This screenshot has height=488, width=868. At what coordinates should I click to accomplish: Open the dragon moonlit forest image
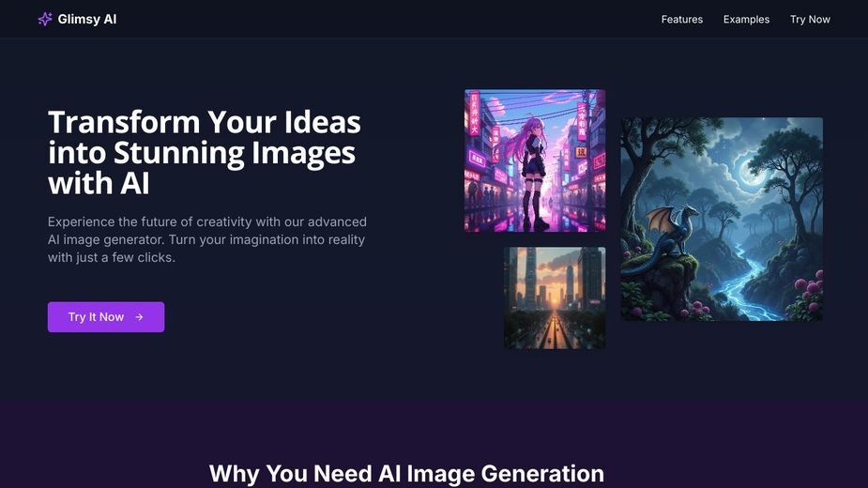pos(722,219)
